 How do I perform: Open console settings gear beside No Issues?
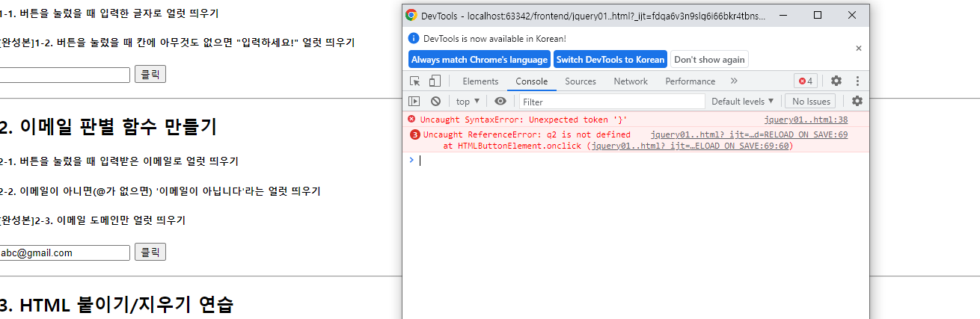[857, 101]
